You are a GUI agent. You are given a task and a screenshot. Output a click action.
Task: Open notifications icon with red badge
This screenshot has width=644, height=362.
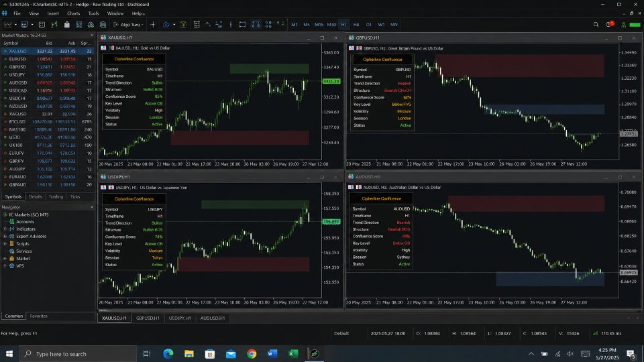point(610,24)
